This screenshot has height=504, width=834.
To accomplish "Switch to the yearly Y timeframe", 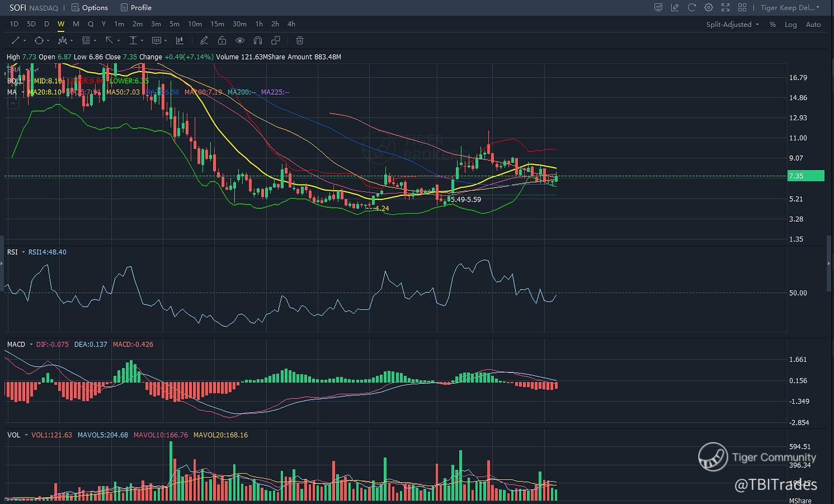I will pos(104,24).
